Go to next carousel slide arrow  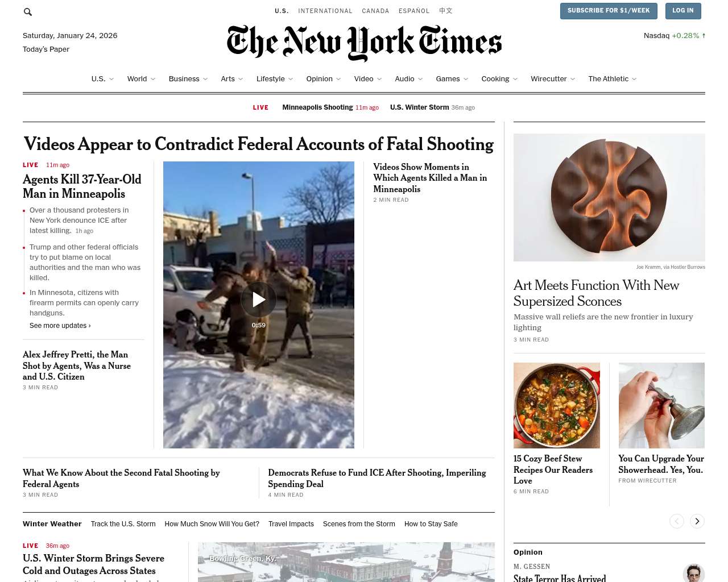coord(697,521)
